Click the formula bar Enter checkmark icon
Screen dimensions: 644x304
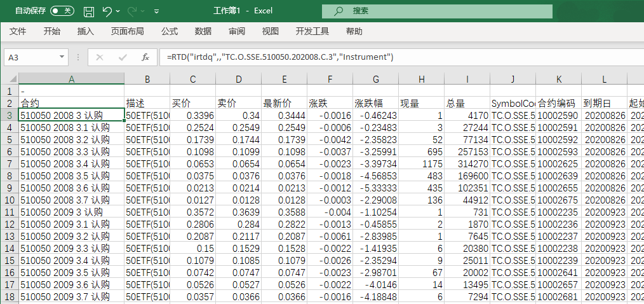[123, 57]
